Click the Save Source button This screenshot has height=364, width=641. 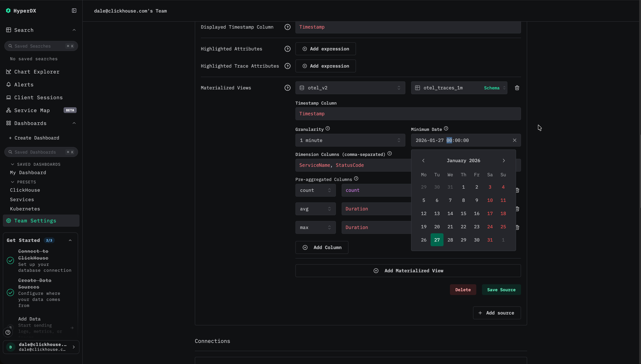(501, 289)
